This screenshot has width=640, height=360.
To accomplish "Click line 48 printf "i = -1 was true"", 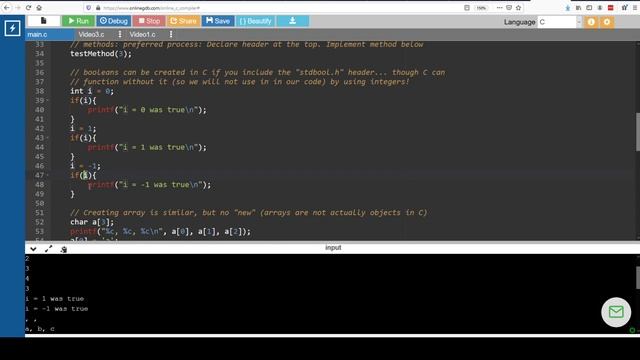I will click(x=149, y=185).
